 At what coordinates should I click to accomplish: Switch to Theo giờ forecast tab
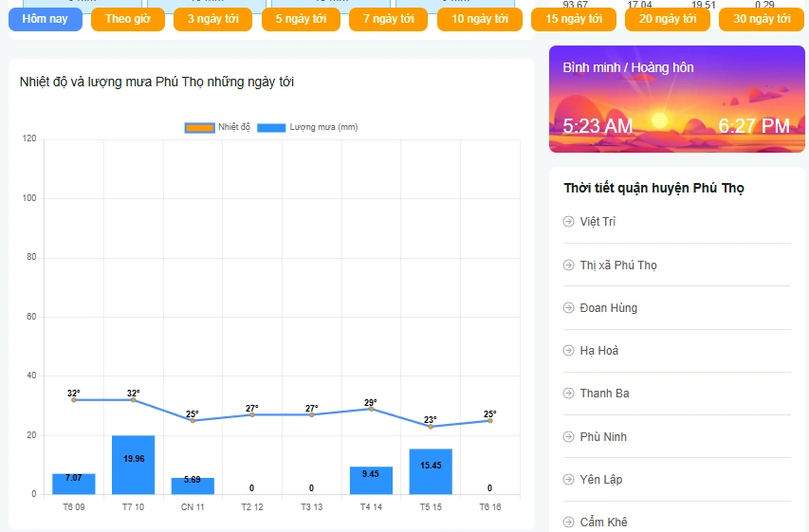pyautogui.click(x=128, y=19)
